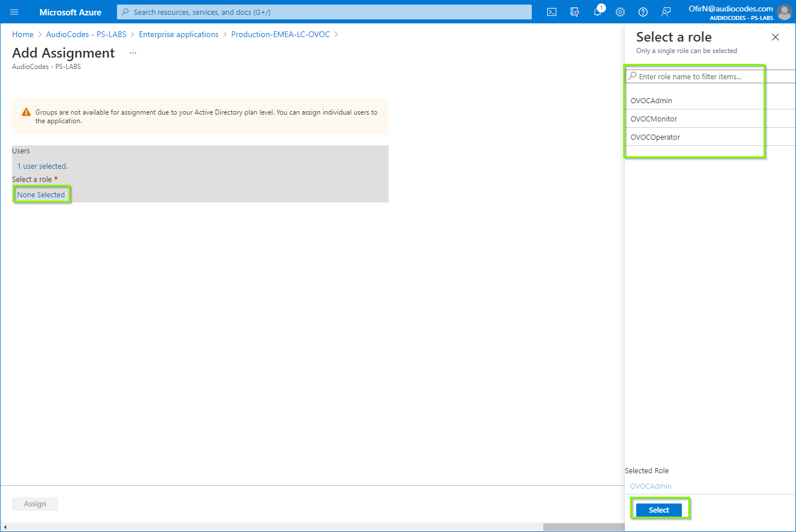Go to AudioCodes - PS-LABS breadcrumb
This screenshot has height=532, width=796.
(x=86, y=34)
